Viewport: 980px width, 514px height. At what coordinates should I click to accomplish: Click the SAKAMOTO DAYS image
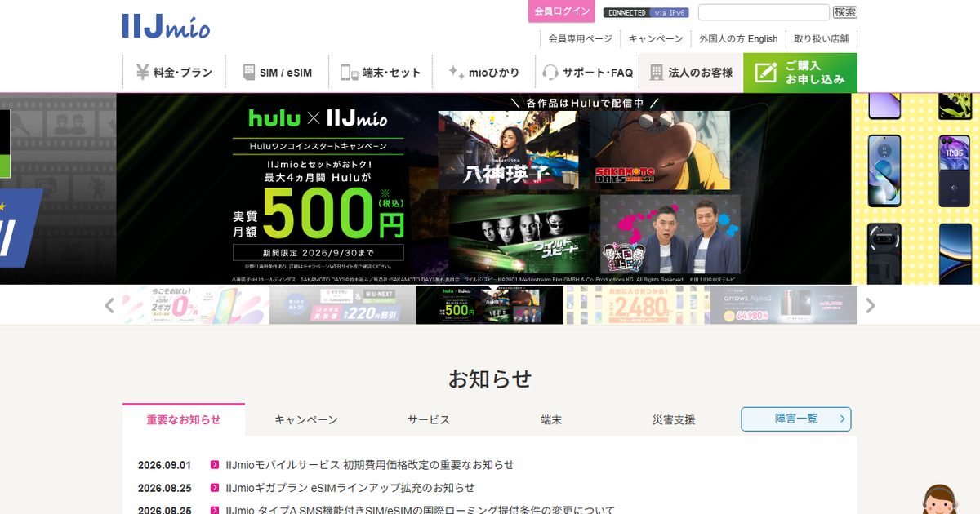(x=660, y=149)
